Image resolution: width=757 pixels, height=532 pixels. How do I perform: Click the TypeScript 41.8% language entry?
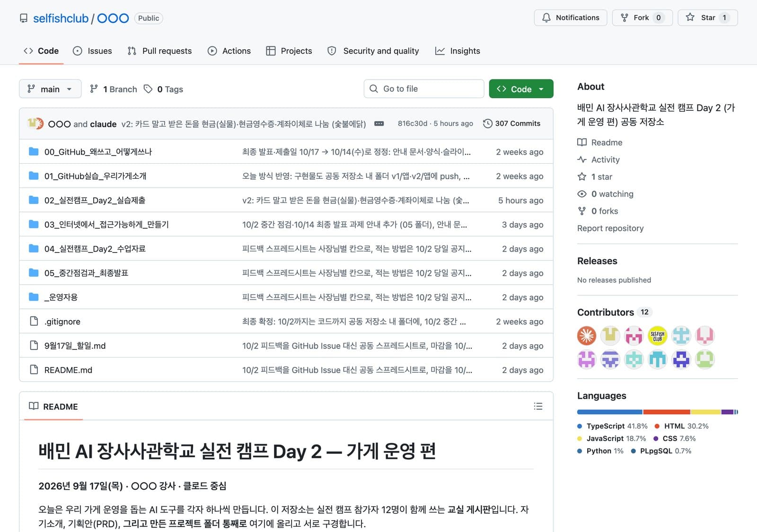[x=612, y=426]
